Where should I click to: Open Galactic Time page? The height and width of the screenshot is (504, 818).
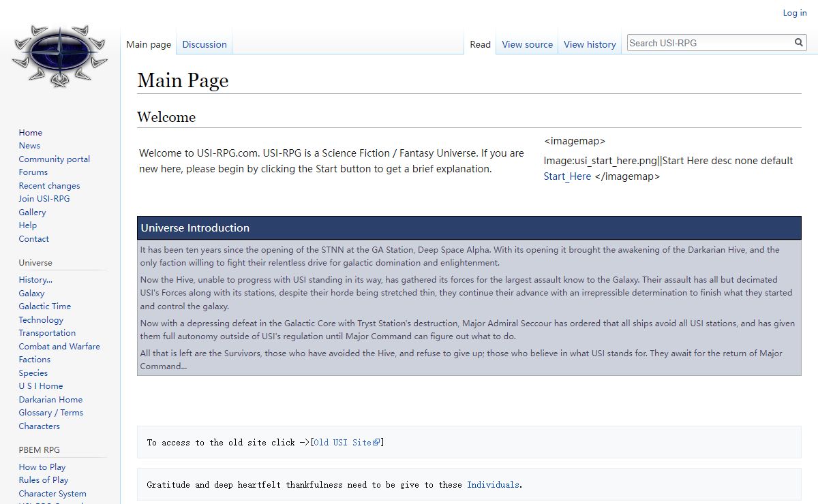tap(45, 306)
